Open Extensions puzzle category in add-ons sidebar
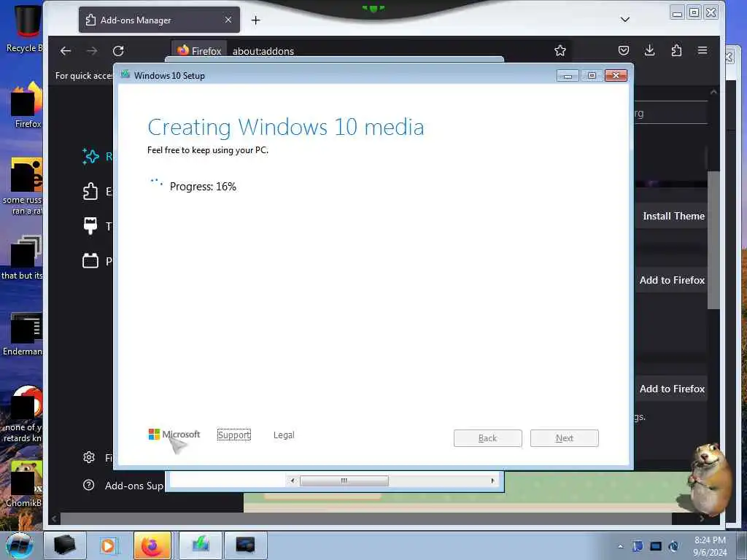This screenshot has height=560, width=747. click(x=90, y=192)
